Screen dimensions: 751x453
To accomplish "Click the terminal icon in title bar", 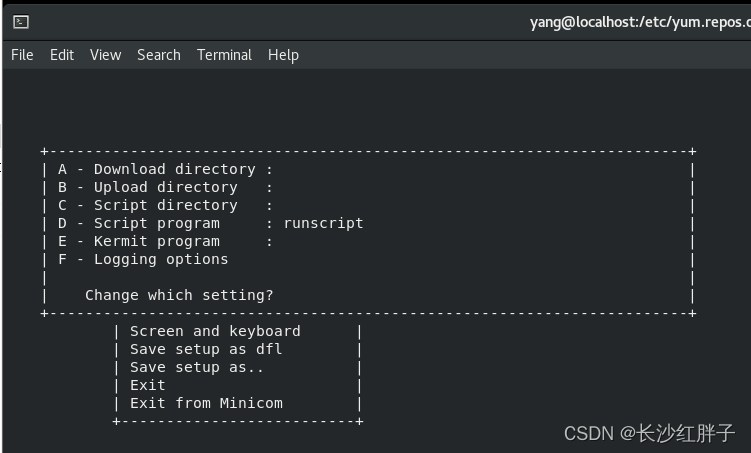I will click(x=21, y=22).
